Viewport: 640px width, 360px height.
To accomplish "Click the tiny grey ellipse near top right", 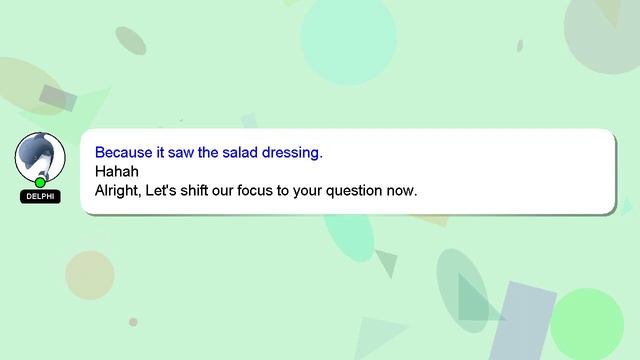I will [520, 46].
